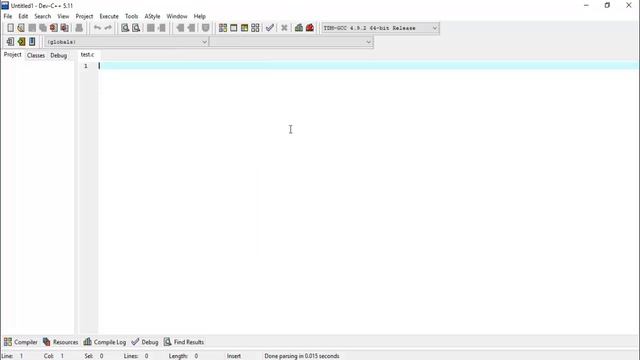Click the Run toolbar icon

pyautogui.click(x=233, y=28)
